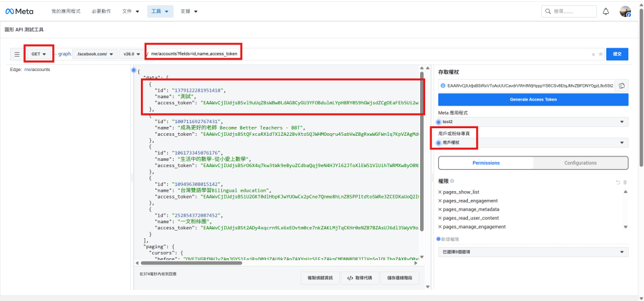This screenshot has width=644, height=301.
Task: Click the info icon next to 權限
Action: point(452,181)
